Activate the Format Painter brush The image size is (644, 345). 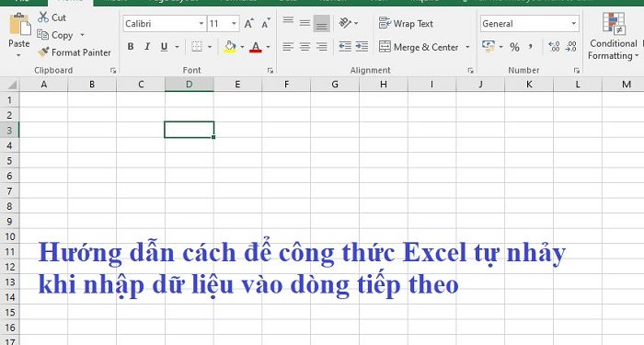click(74, 52)
